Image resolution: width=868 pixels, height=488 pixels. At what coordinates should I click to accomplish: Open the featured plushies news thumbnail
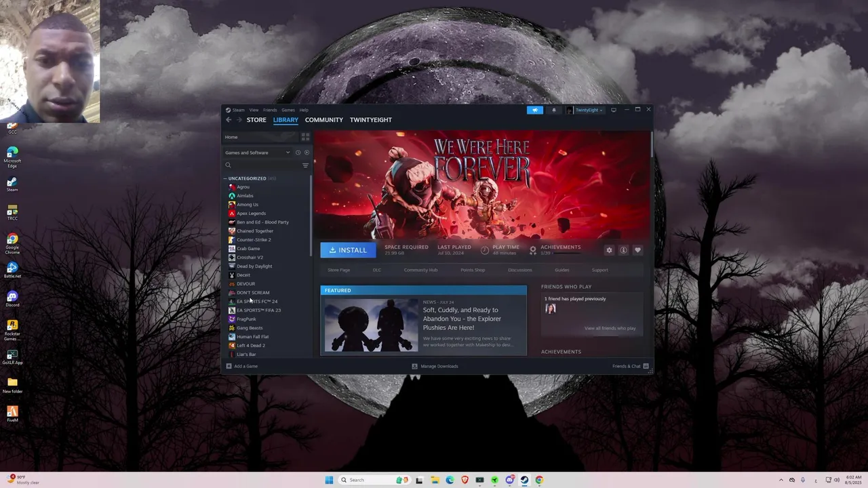pyautogui.click(x=371, y=325)
